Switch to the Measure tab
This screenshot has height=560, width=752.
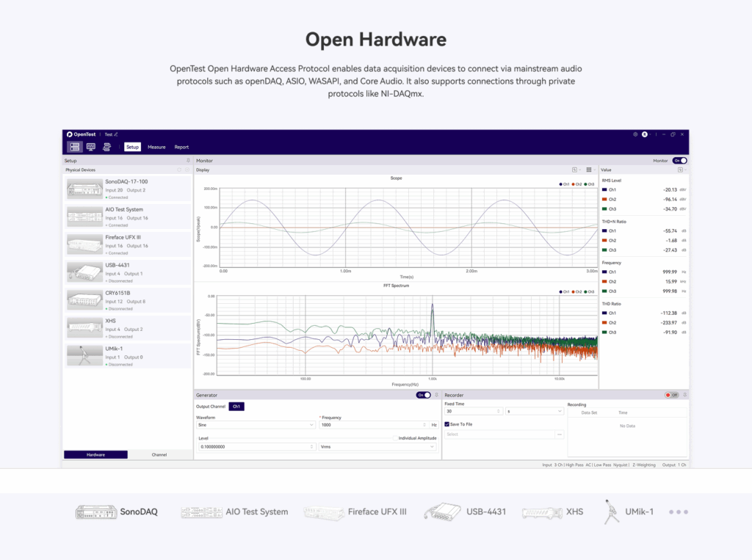click(x=156, y=147)
